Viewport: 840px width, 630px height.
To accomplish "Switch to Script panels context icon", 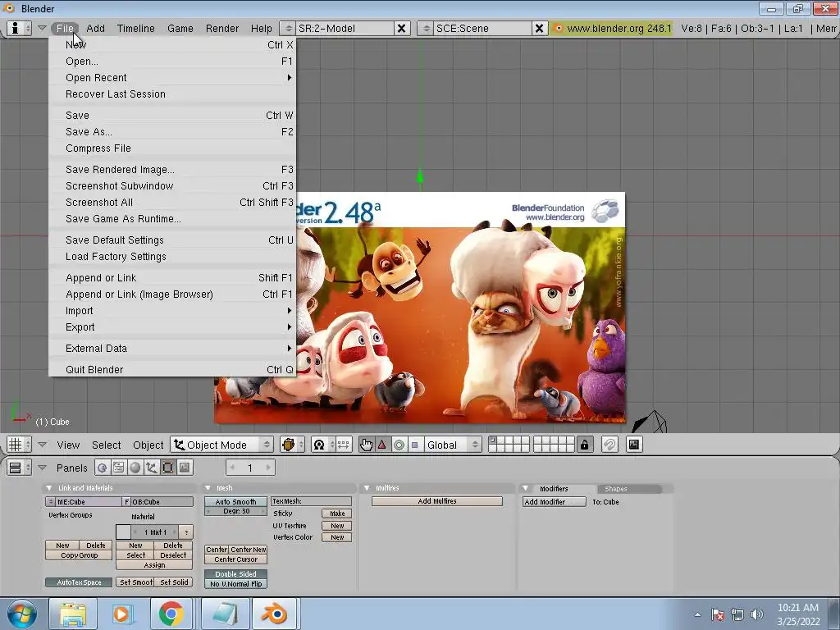I will [x=118, y=468].
